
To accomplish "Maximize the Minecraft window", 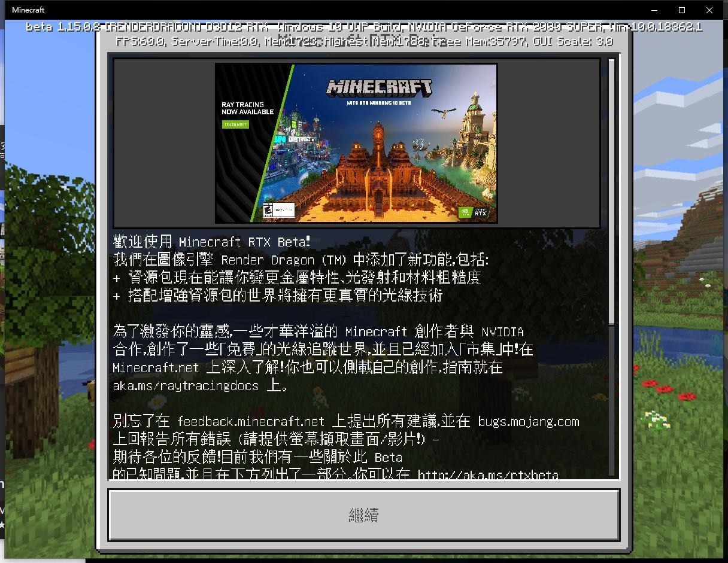I will (x=682, y=10).
